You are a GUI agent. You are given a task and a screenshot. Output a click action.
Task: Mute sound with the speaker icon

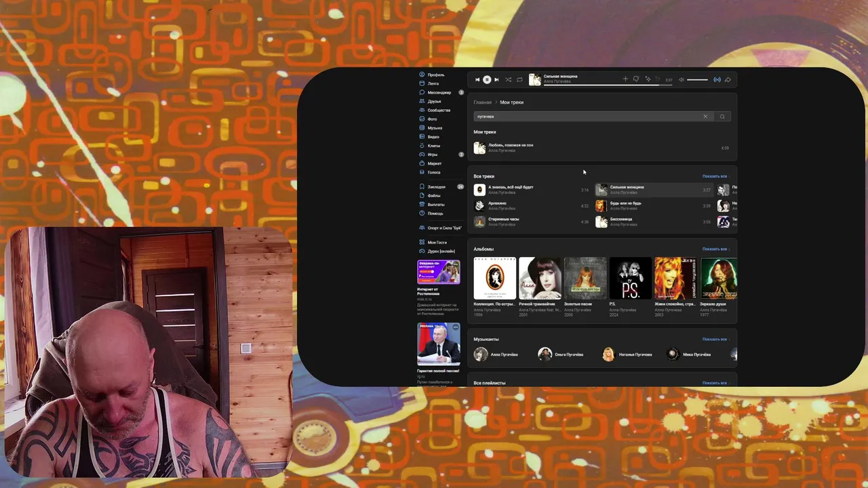point(682,80)
